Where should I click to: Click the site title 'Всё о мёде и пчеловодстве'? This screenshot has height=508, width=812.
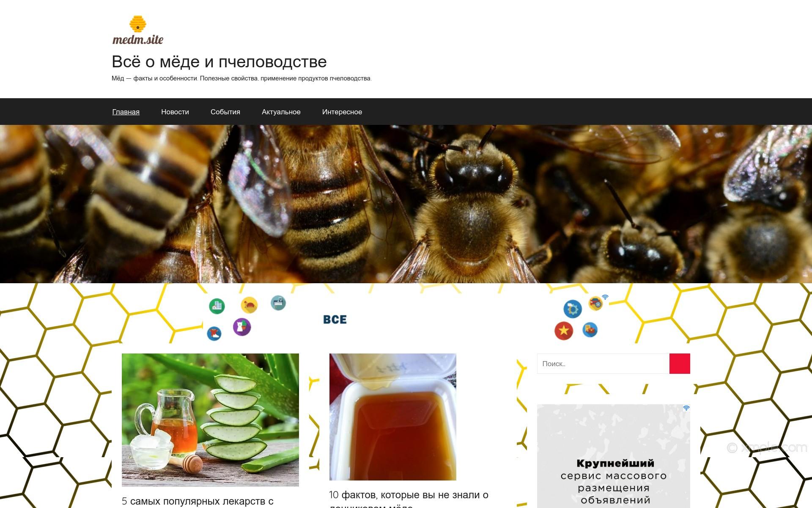219,62
